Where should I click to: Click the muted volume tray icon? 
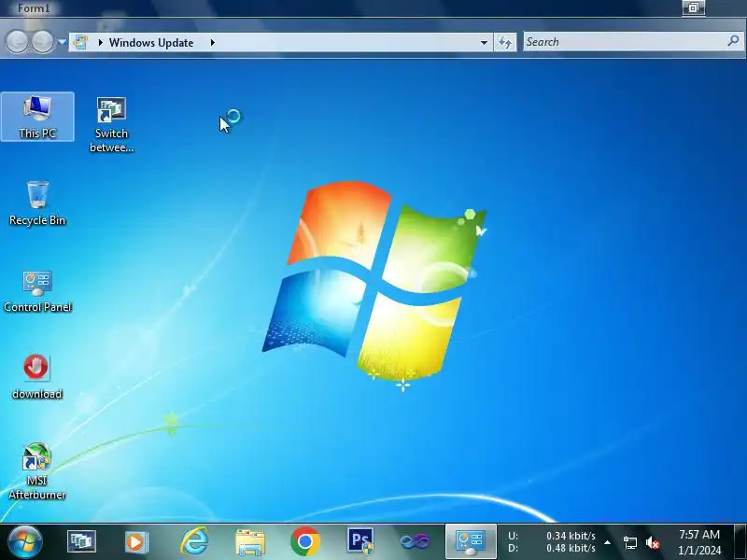tap(652, 542)
